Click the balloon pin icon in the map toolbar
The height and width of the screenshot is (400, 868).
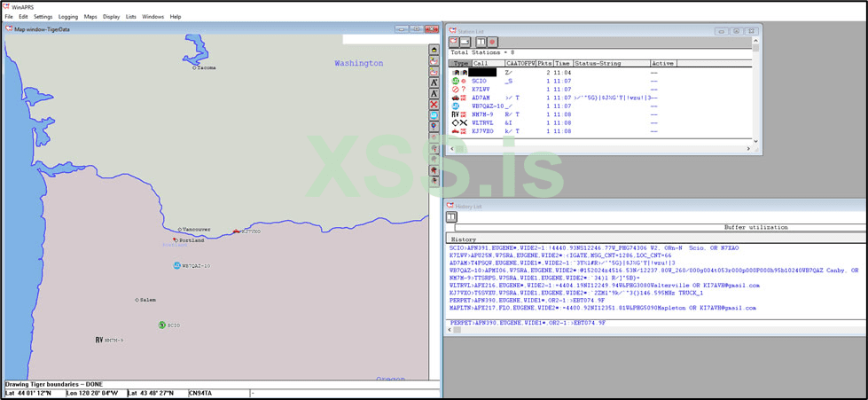click(434, 126)
